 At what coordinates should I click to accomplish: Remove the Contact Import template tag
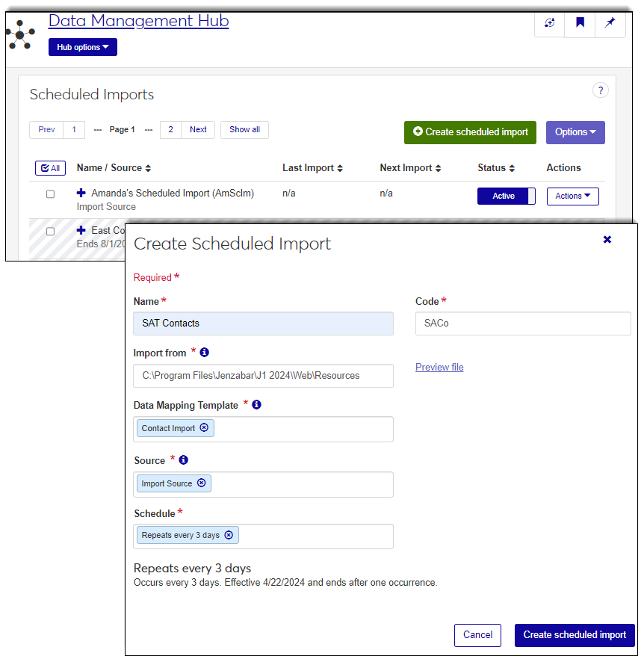coord(204,427)
